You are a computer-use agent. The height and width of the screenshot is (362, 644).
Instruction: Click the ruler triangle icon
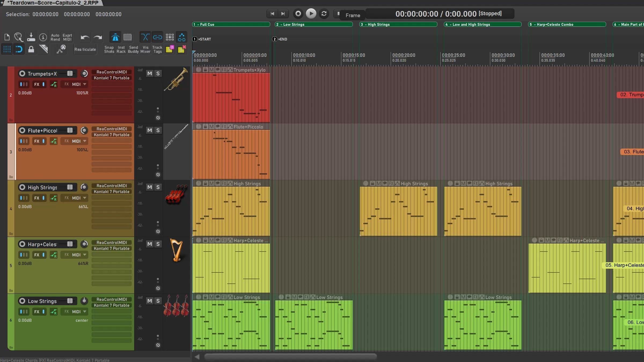tap(43, 49)
